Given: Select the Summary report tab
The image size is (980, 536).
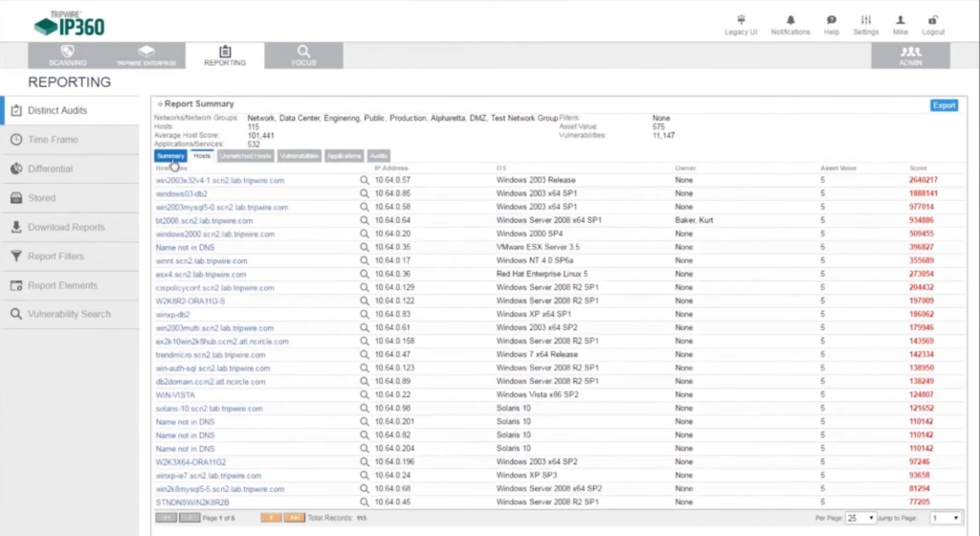Looking at the screenshot, I should (x=170, y=156).
